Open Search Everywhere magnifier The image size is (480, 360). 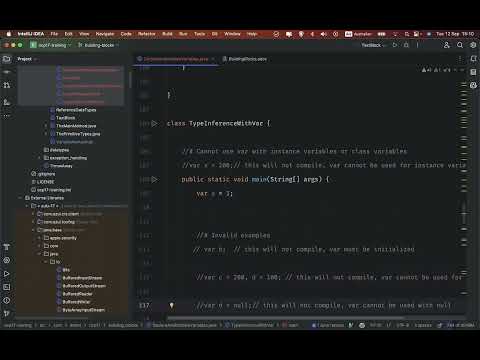pyautogui.click(x=460, y=45)
